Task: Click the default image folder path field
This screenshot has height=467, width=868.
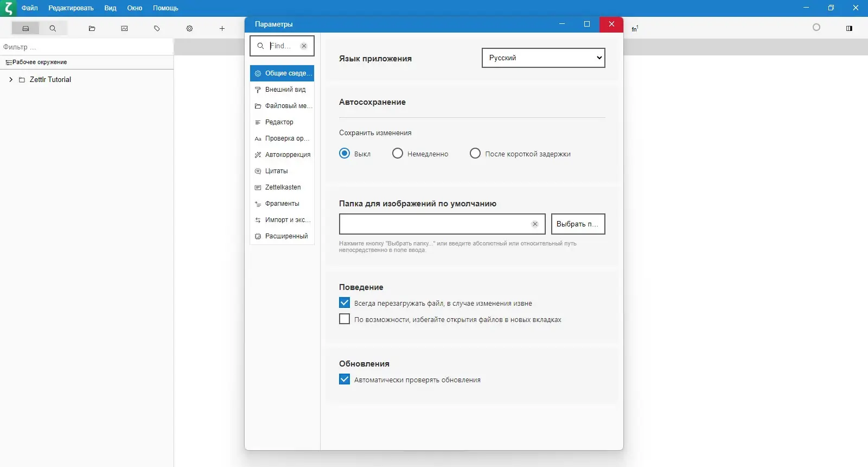Action: [x=442, y=224]
